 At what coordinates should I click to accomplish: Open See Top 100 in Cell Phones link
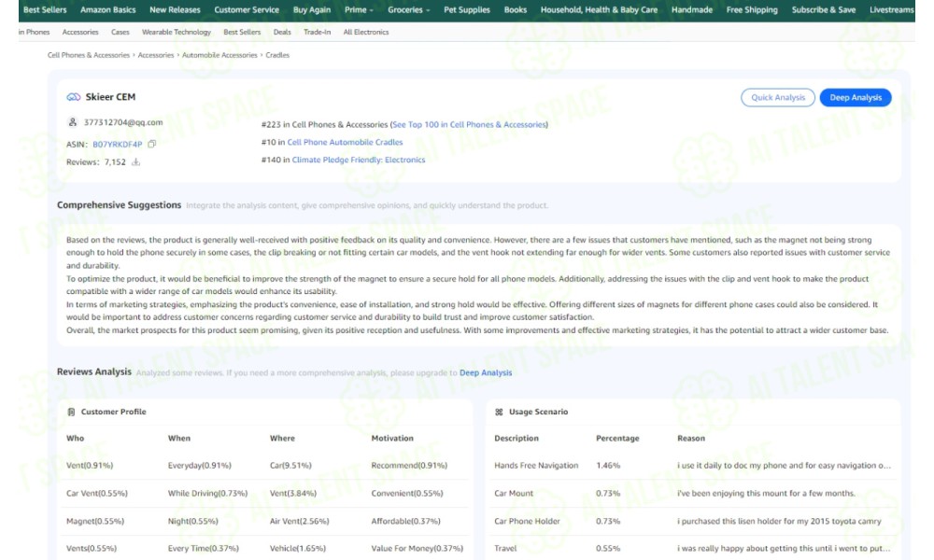point(469,124)
